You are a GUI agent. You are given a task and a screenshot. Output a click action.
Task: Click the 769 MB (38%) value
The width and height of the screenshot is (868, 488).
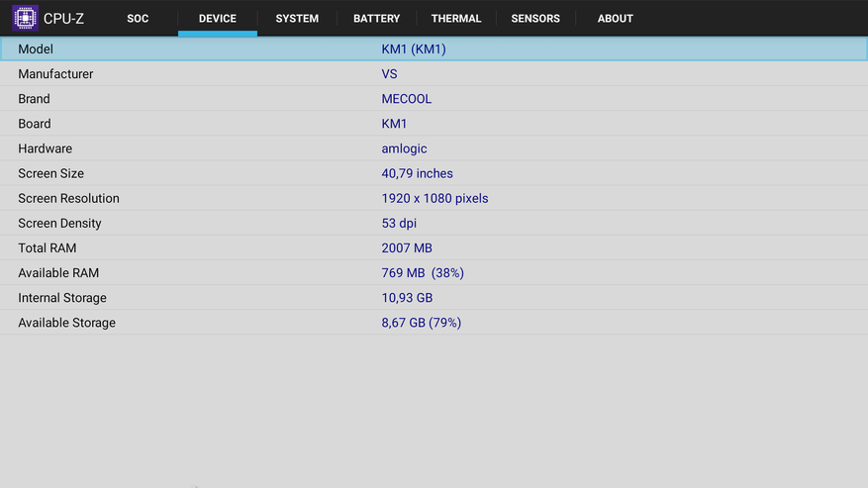[x=423, y=273]
